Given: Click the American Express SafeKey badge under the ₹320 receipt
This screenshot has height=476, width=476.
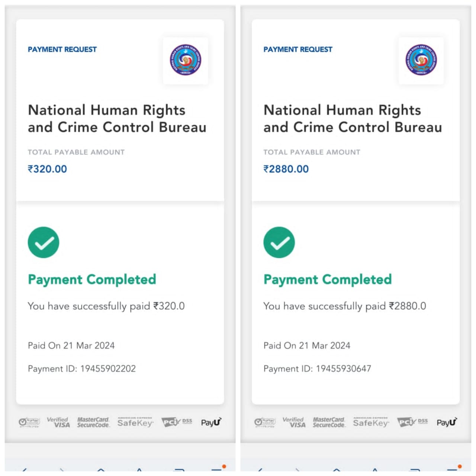Looking at the screenshot, I should tap(135, 422).
